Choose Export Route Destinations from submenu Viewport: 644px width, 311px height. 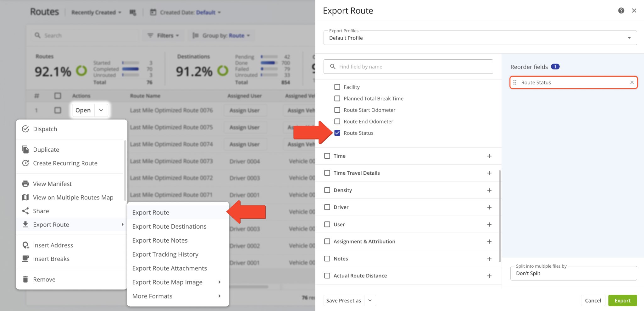(x=169, y=226)
